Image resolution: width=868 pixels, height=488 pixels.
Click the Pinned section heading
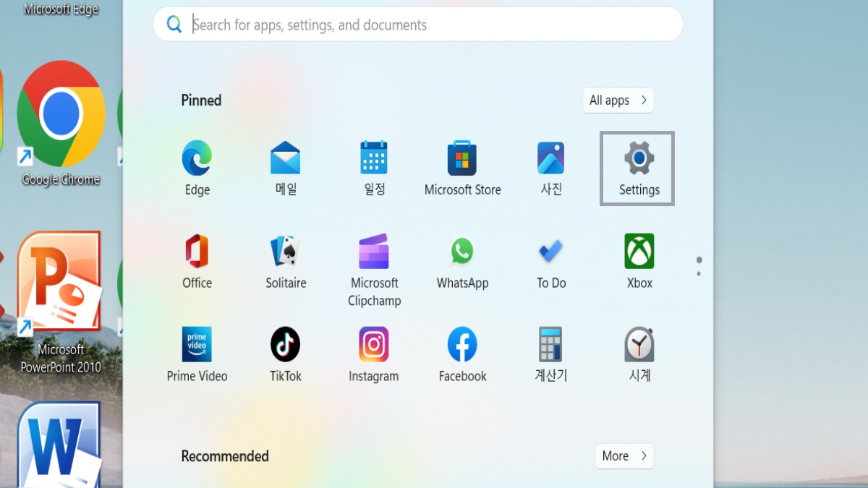[x=201, y=100]
